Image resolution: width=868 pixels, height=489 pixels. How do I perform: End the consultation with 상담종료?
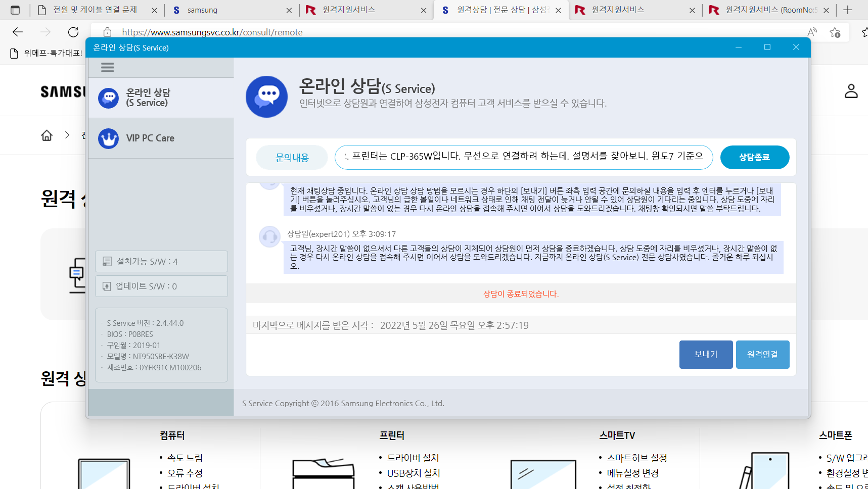(x=754, y=158)
